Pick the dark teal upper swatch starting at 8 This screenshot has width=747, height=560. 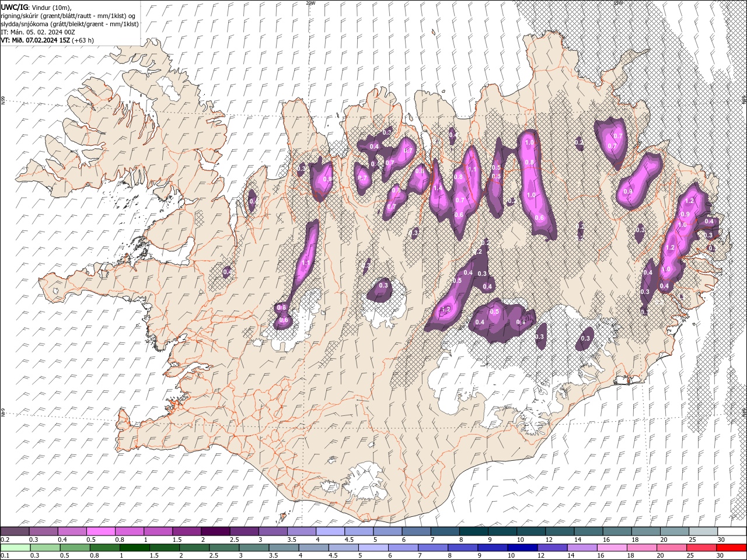(473, 531)
